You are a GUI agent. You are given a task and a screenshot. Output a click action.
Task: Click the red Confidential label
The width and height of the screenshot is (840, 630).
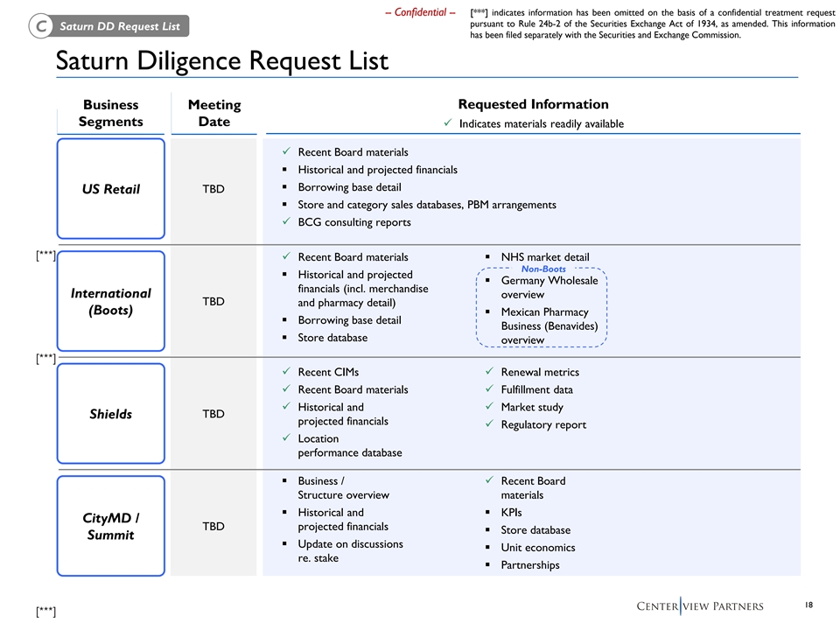point(420,12)
